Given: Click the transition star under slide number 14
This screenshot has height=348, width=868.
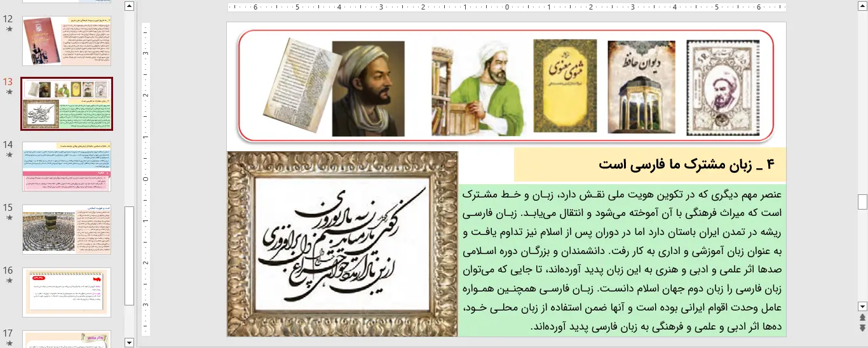Looking at the screenshot, I should pos(9,155).
